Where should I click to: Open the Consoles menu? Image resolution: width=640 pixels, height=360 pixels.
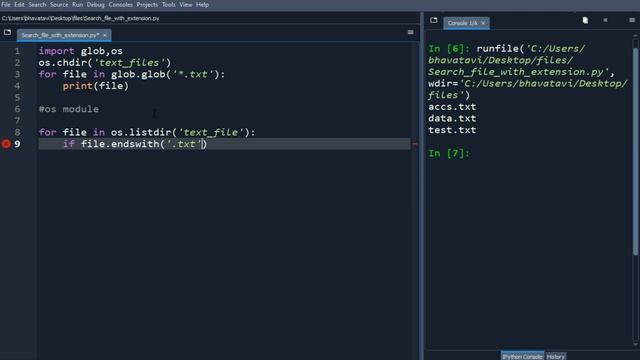pyautogui.click(x=120, y=5)
